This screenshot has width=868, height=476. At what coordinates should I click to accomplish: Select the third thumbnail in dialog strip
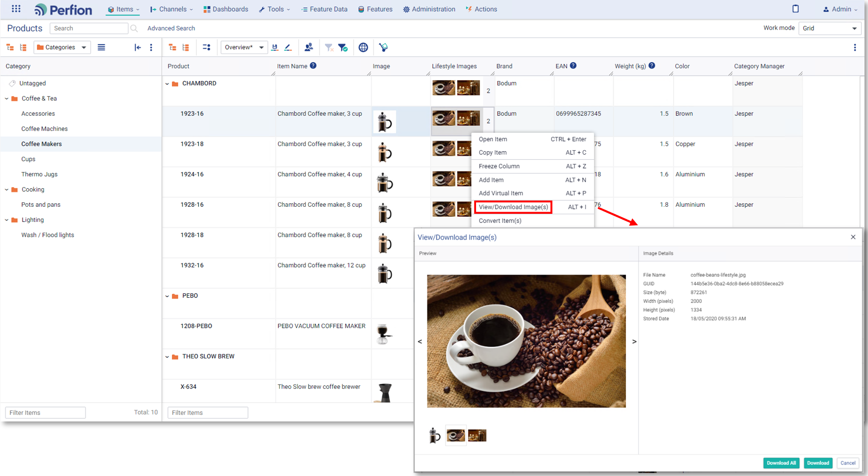(x=477, y=435)
